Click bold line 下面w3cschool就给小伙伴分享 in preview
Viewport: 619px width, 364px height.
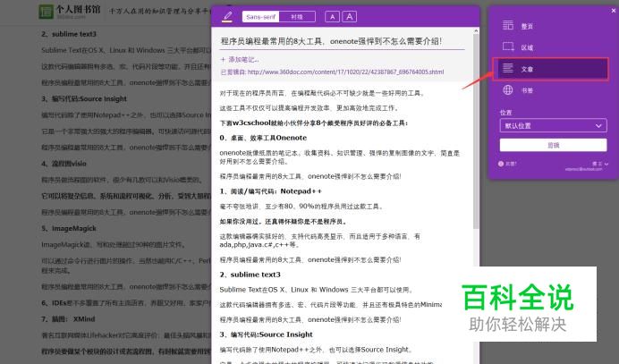[x=314, y=123]
